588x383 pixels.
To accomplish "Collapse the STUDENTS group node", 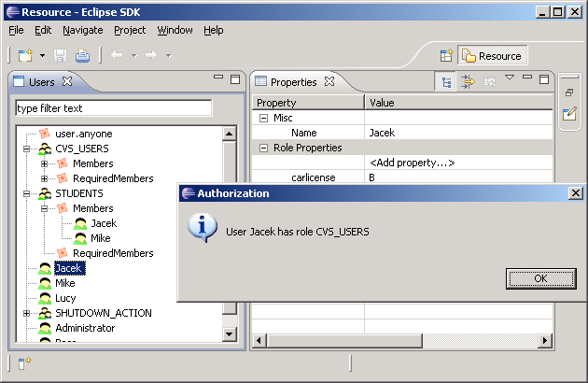I will pos(26,193).
